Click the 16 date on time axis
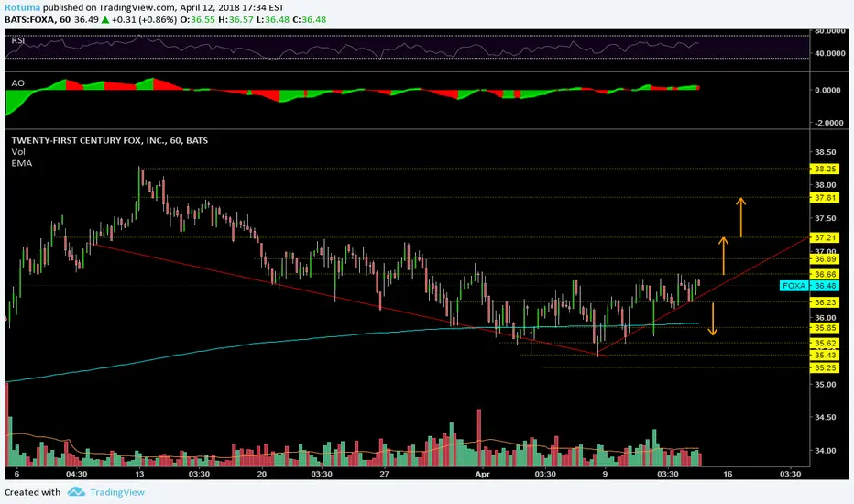Viewport: 854px width, 504px height. coord(728,474)
